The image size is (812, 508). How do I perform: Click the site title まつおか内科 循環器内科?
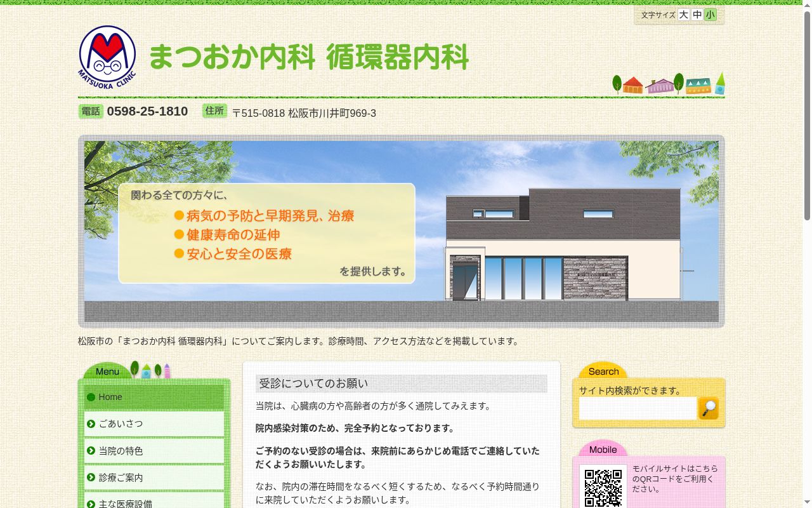pyautogui.click(x=308, y=57)
